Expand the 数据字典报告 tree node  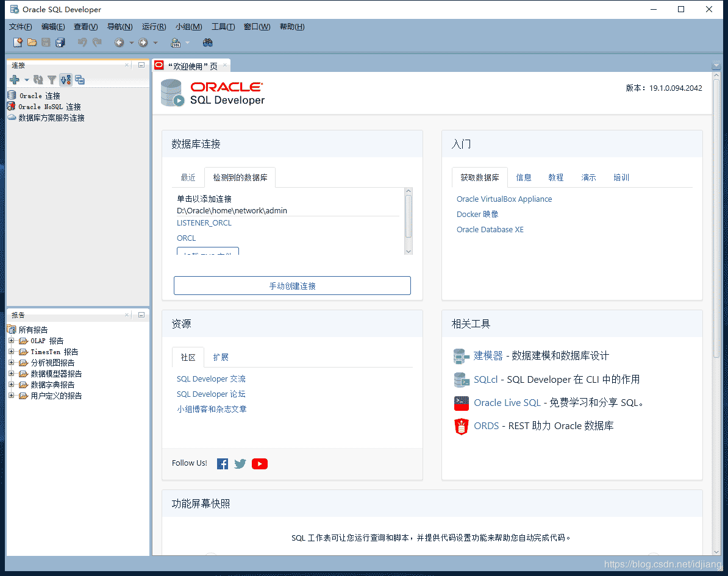point(12,385)
